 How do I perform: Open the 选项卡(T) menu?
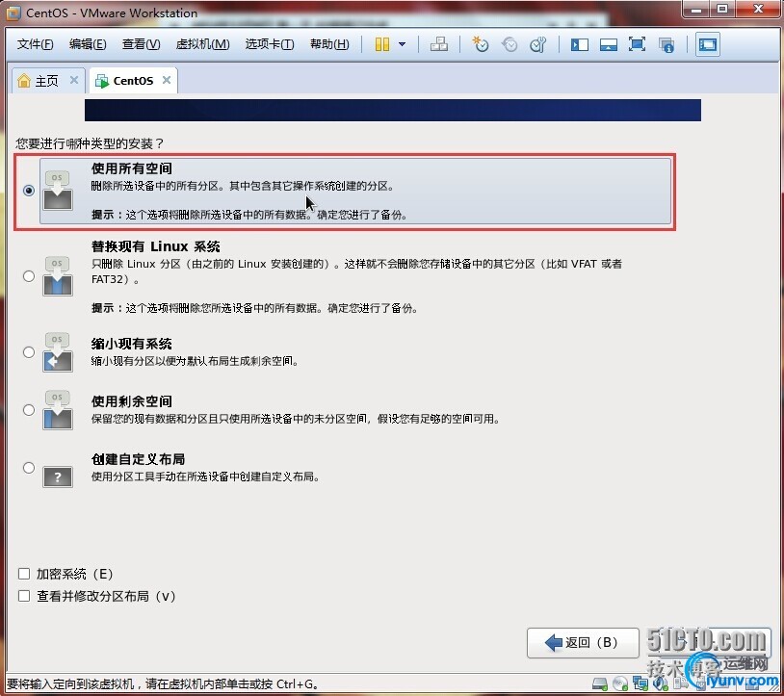pyautogui.click(x=270, y=44)
